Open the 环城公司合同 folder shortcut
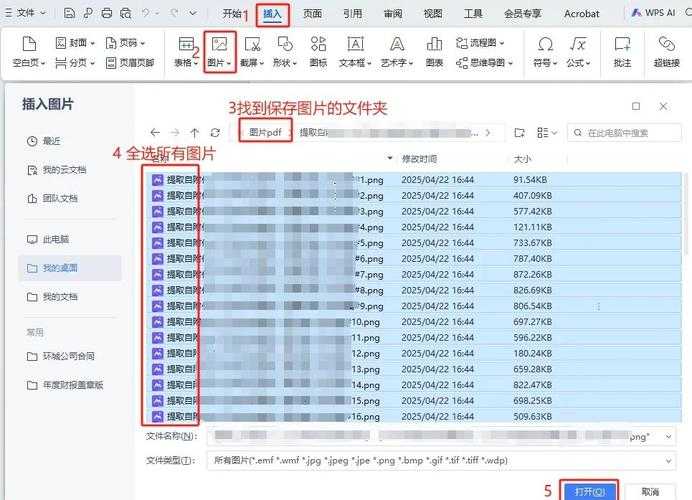The image size is (692, 500). point(60,356)
